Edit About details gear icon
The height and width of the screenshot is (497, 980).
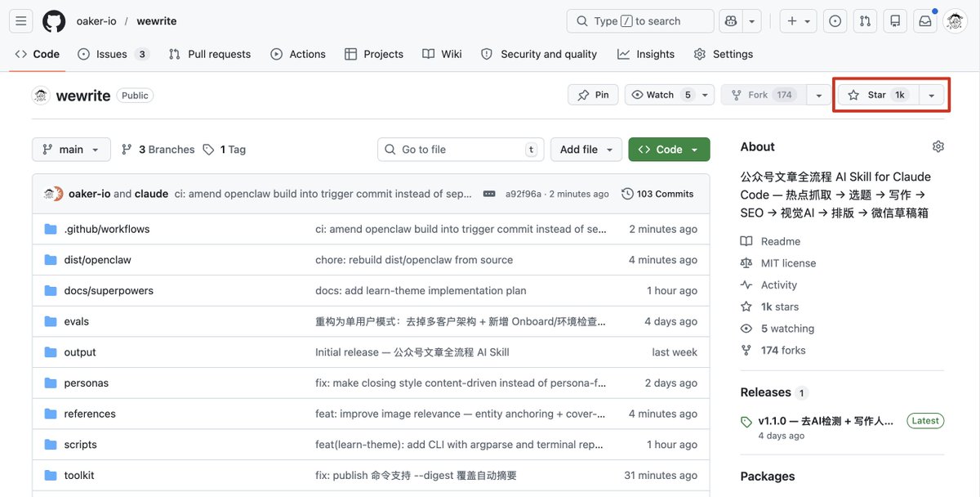tap(938, 146)
